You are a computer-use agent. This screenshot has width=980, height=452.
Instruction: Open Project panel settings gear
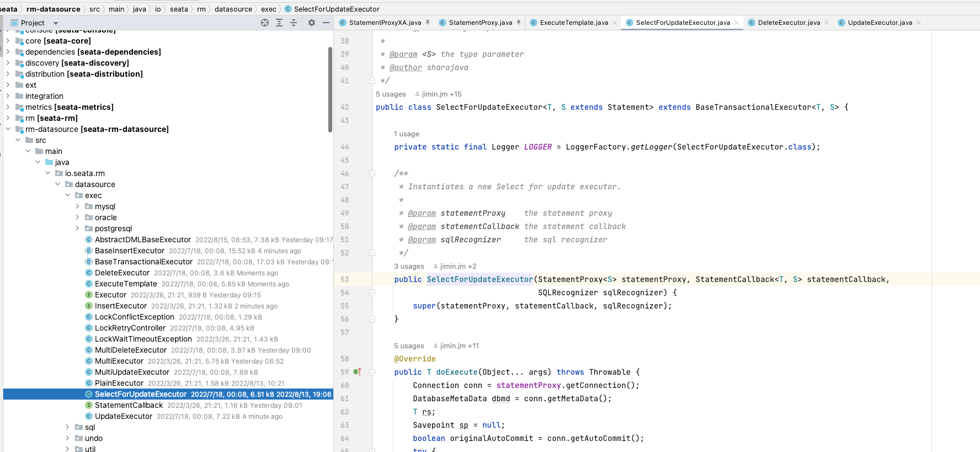312,23
